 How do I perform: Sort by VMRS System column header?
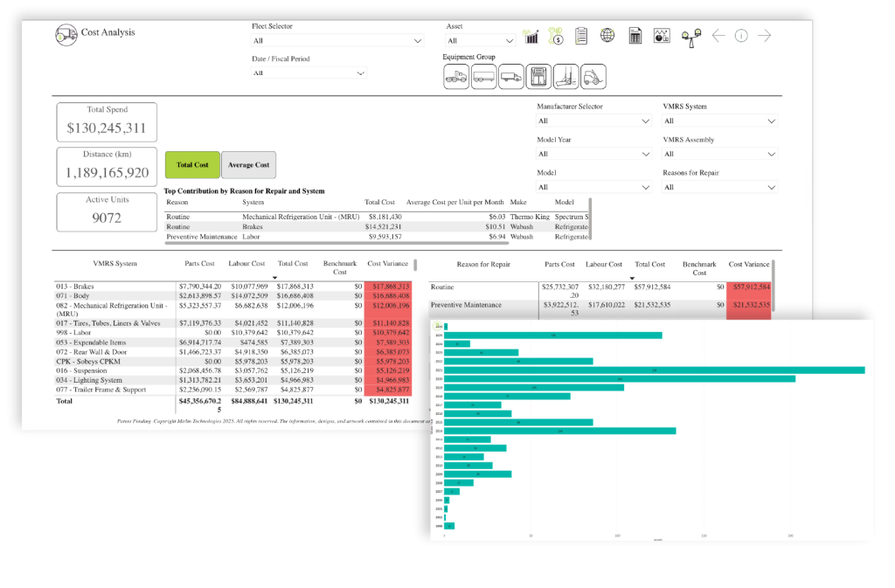pos(114,264)
